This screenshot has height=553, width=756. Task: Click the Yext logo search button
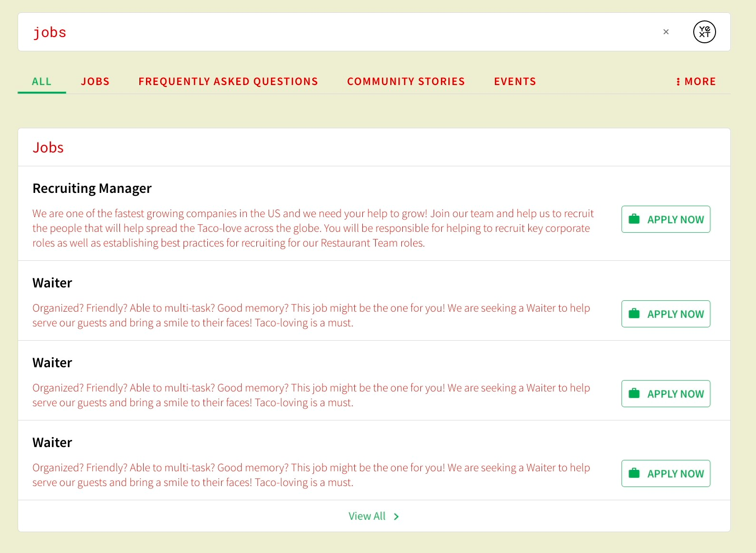click(x=704, y=32)
